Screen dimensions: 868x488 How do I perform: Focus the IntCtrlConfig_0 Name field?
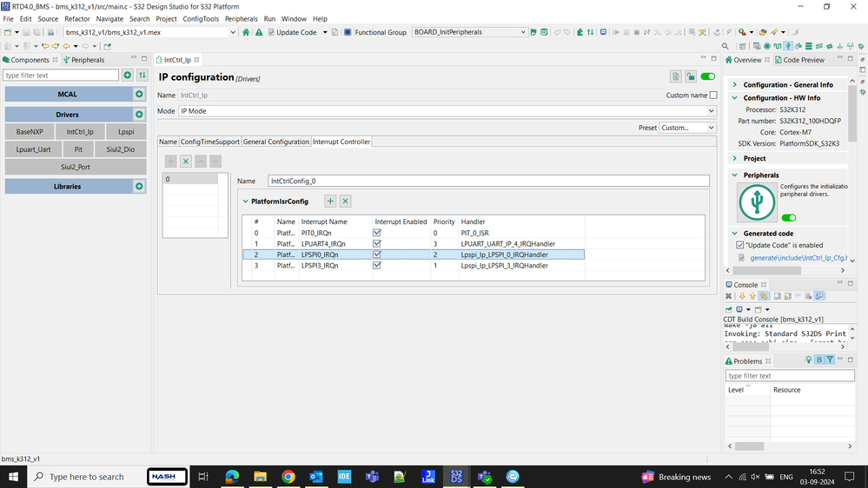click(488, 181)
